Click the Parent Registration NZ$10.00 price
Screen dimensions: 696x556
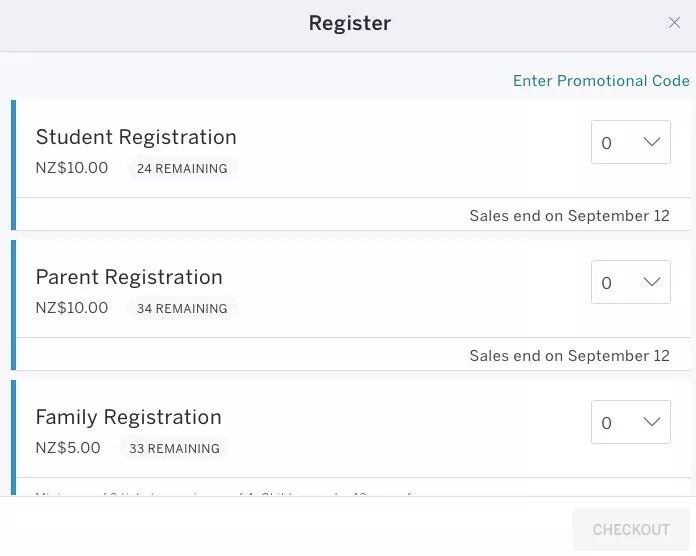click(x=72, y=308)
